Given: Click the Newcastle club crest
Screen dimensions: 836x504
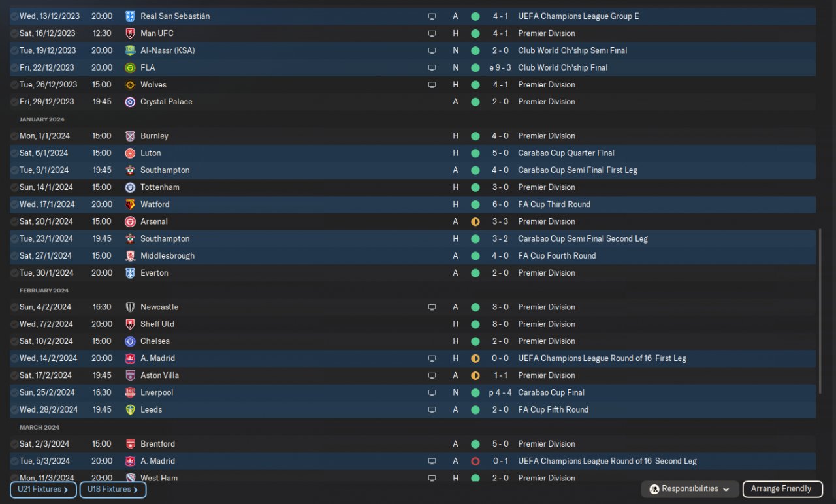Looking at the screenshot, I should pyautogui.click(x=130, y=307).
